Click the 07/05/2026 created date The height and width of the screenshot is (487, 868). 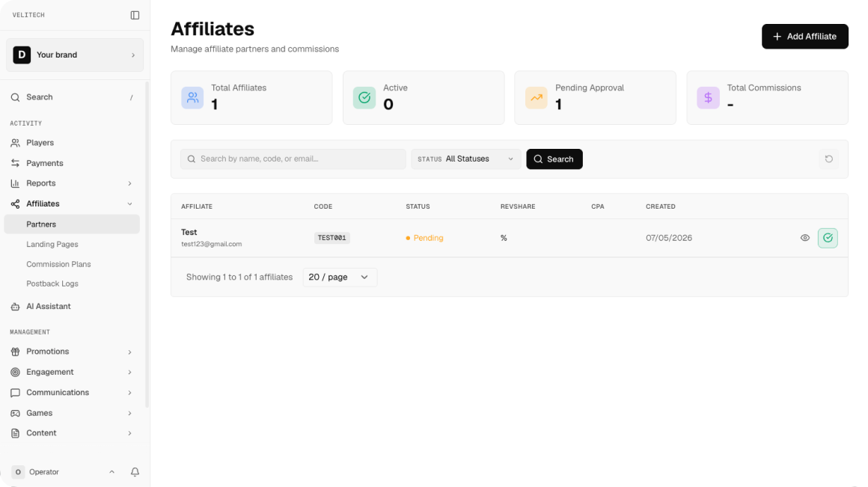coord(669,238)
